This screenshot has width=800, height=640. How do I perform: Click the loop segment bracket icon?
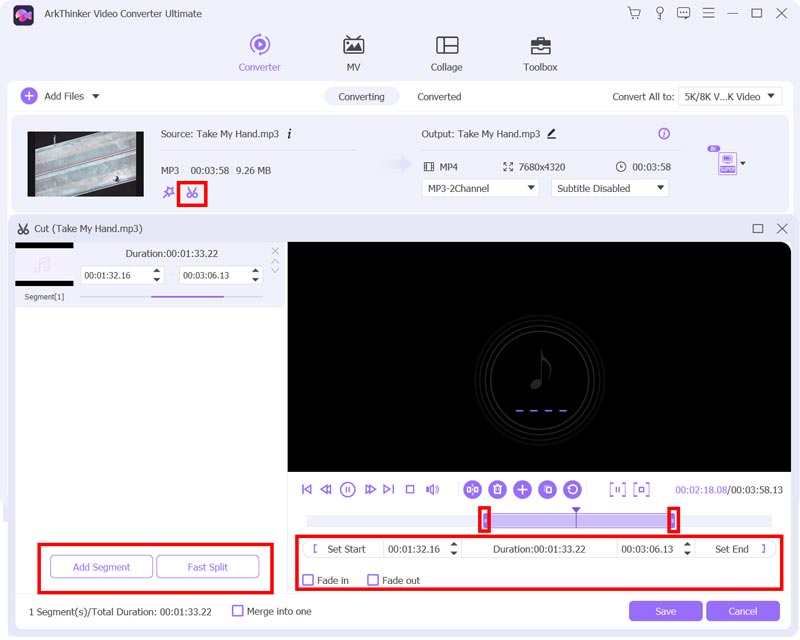(x=641, y=490)
